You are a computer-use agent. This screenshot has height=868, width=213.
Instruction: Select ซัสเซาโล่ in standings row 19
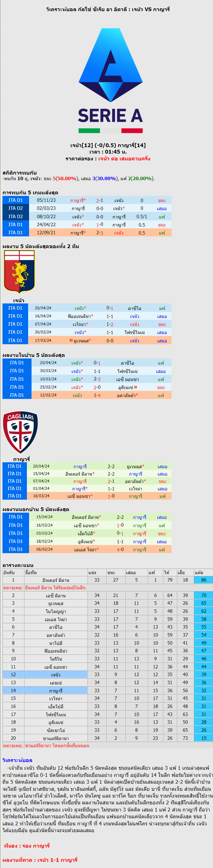(56, 730)
